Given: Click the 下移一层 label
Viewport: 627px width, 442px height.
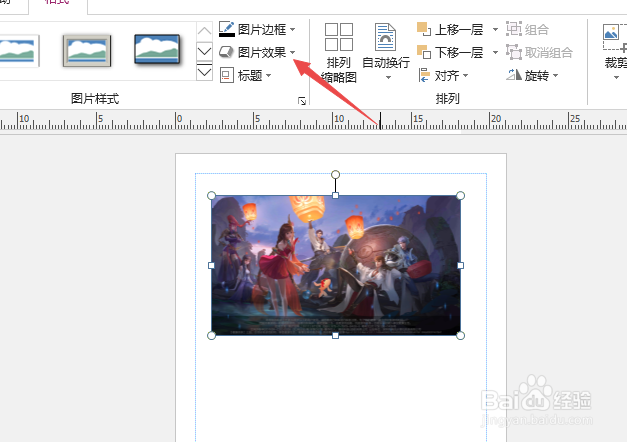Looking at the screenshot, I should (459, 52).
